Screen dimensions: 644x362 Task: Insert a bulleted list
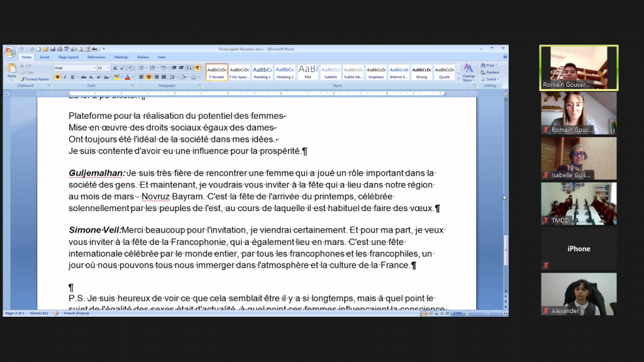tap(142, 68)
